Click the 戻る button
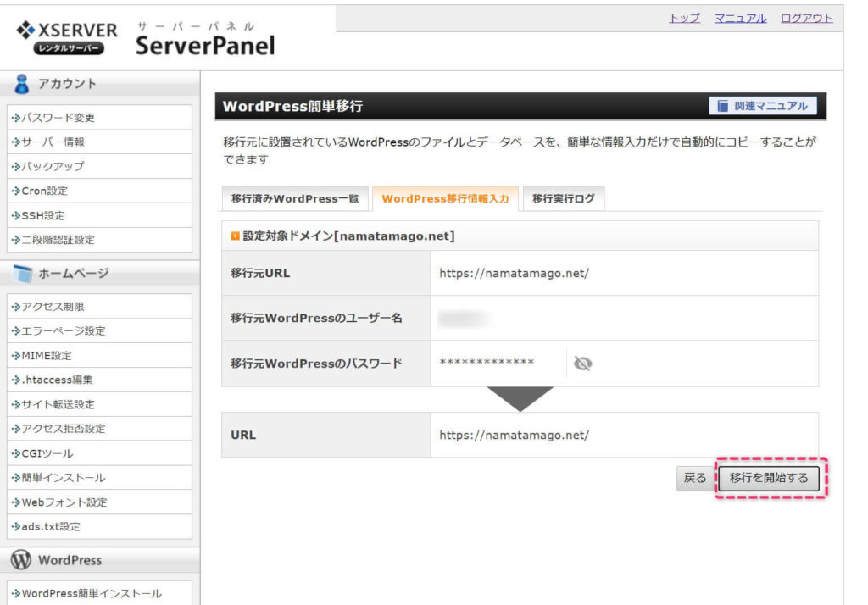This screenshot has width=868, height=605. [x=695, y=478]
